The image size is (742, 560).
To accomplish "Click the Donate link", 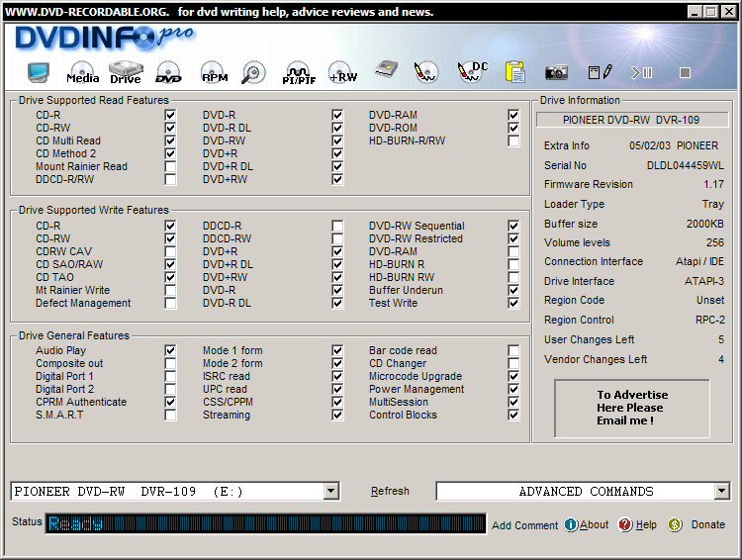I will [x=708, y=525].
